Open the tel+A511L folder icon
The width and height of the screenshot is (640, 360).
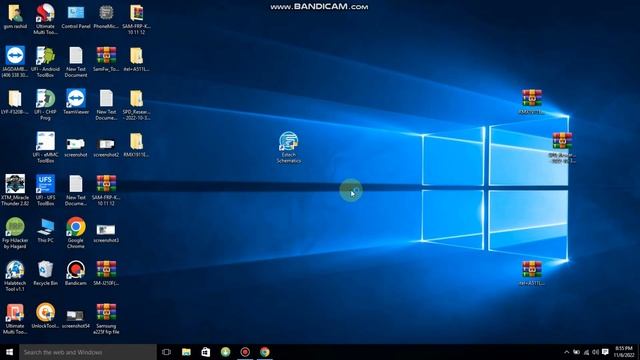(136, 59)
